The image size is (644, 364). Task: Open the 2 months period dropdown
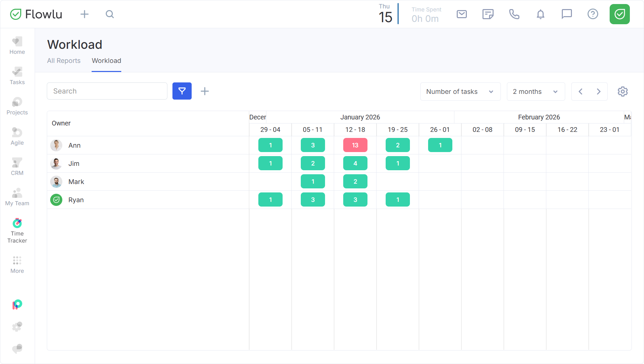point(536,92)
